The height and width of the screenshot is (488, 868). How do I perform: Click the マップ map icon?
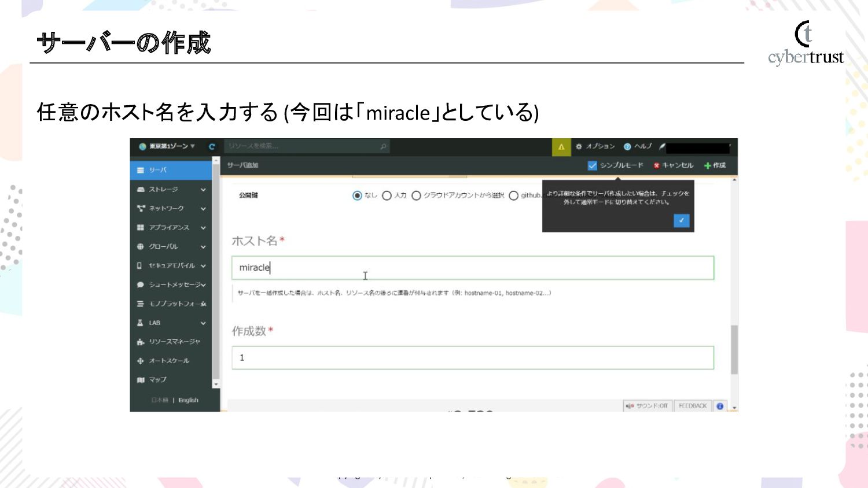coord(140,380)
